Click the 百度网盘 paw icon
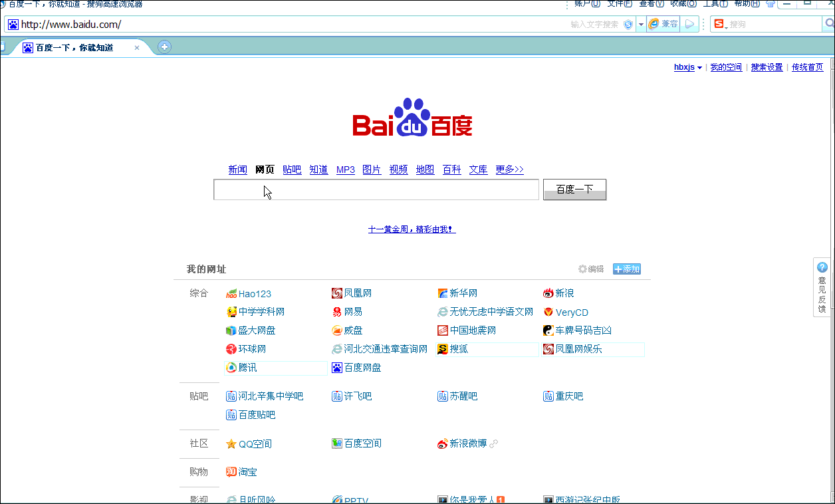 coord(337,368)
